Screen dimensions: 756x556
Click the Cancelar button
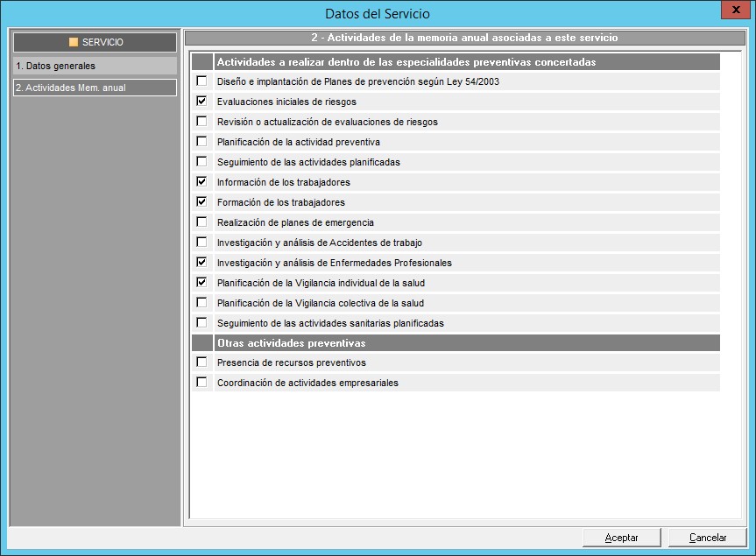click(x=707, y=538)
